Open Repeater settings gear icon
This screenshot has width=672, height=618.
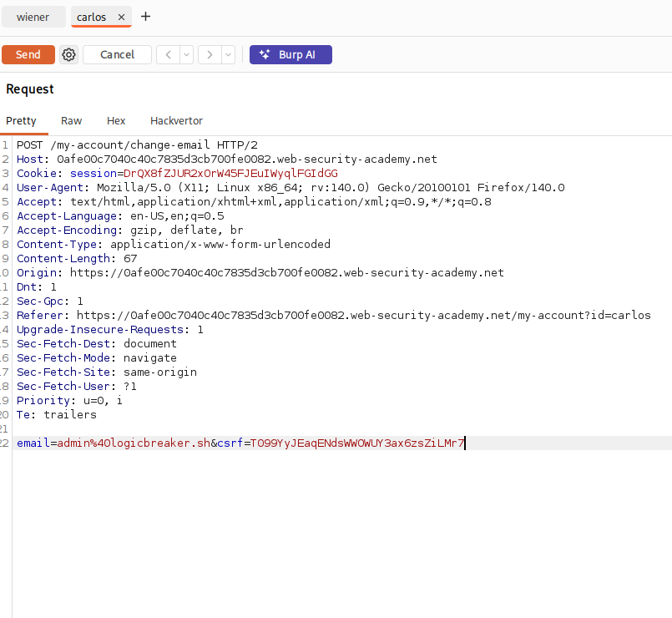click(68, 55)
